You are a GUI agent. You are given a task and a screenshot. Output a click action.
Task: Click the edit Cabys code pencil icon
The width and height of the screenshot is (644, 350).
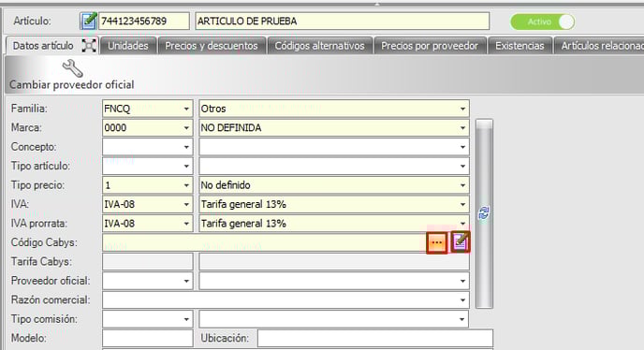tap(460, 242)
